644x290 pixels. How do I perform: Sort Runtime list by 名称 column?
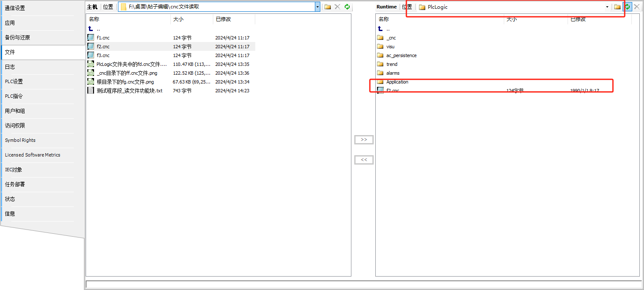(x=440, y=19)
